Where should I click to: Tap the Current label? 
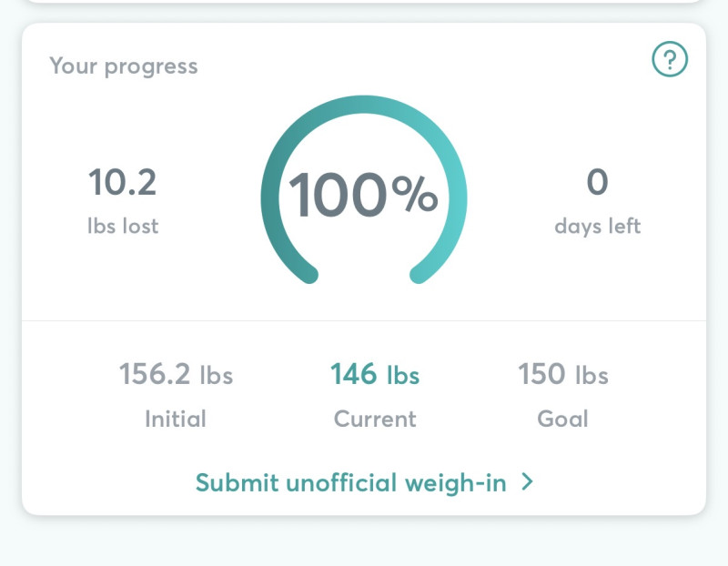click(x=374, y=419)
